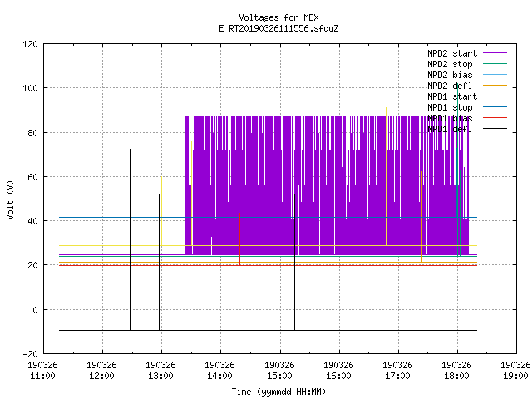
Task: Click the x-axis tick 190326 19:00
Action: click(x=515, y=371)
